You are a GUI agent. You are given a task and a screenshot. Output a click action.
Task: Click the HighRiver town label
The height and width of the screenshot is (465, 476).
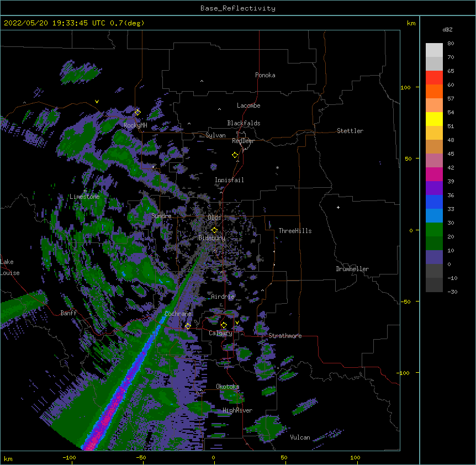point(237,410)
